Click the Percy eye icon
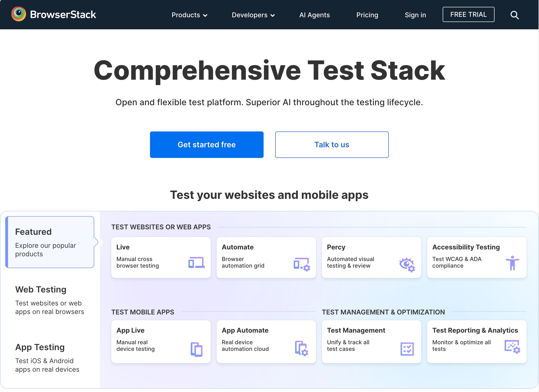The height and width of the screenshot is (392, 539). coord(407,264)
